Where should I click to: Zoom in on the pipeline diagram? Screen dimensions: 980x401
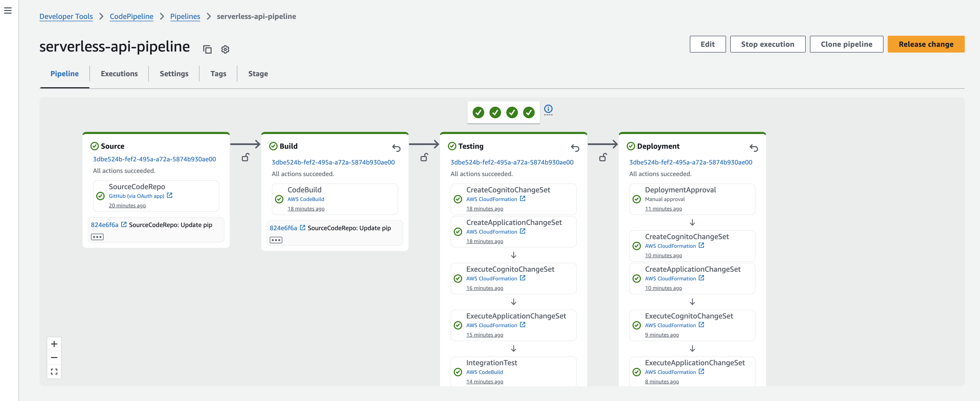click(x=54, y=343)
